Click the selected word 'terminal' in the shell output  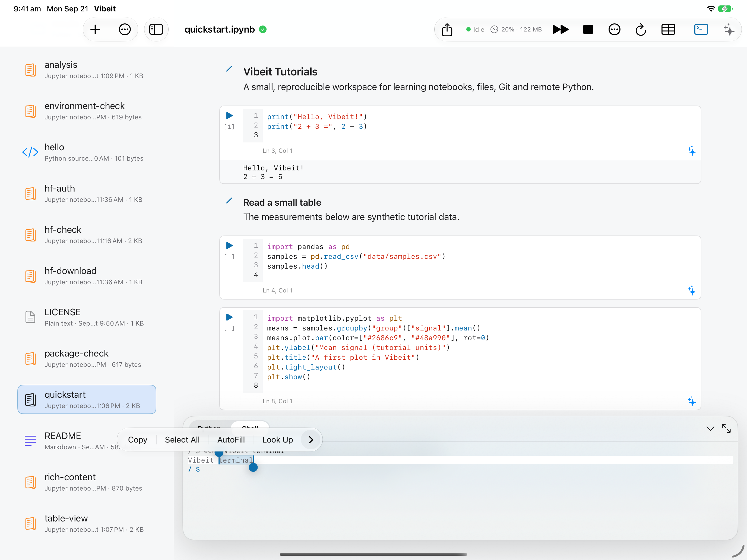(x=236, y=460)
